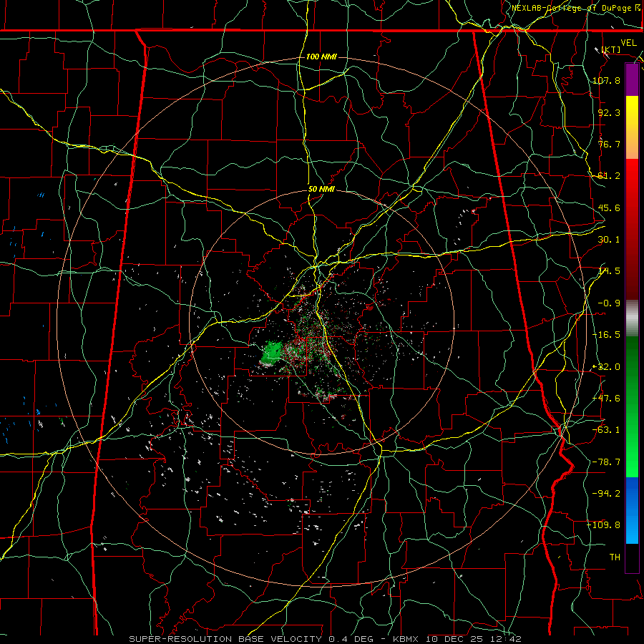Click the -16.5 velocity scale value
This screenshot has height=644, width=644.
[x=607, y=335]
